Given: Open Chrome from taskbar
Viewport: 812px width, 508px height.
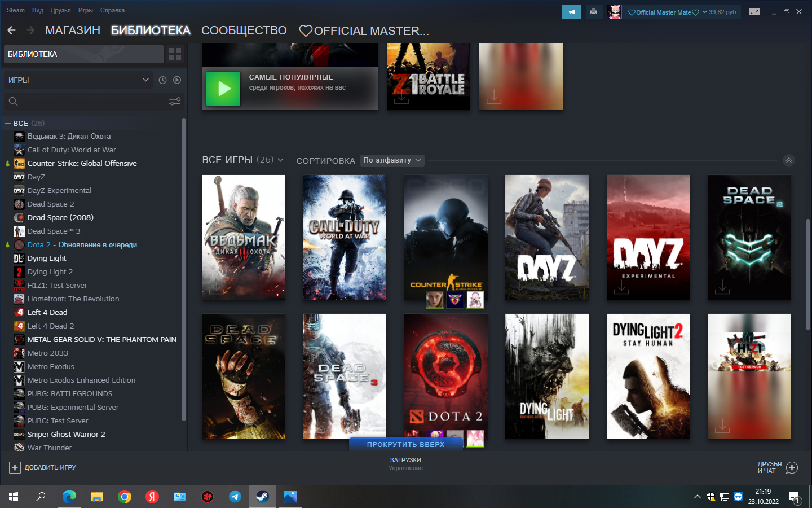Looking at the screenshot, I should [125, 497].
